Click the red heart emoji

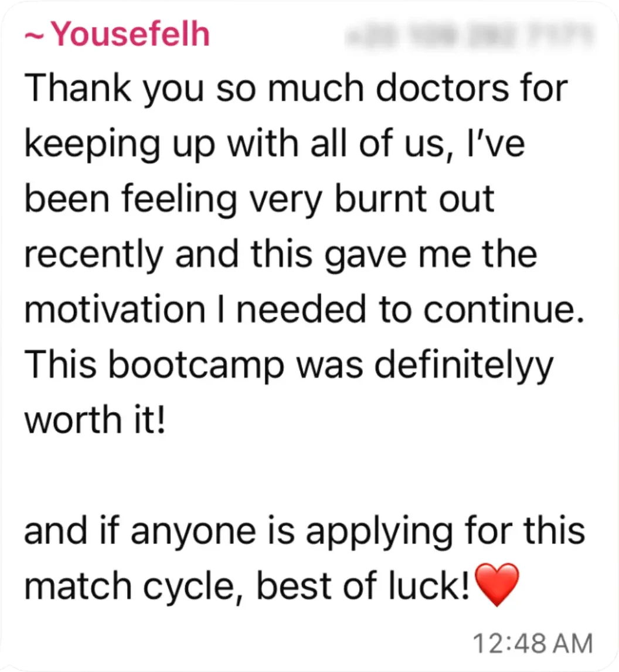[x=496, y=585]
